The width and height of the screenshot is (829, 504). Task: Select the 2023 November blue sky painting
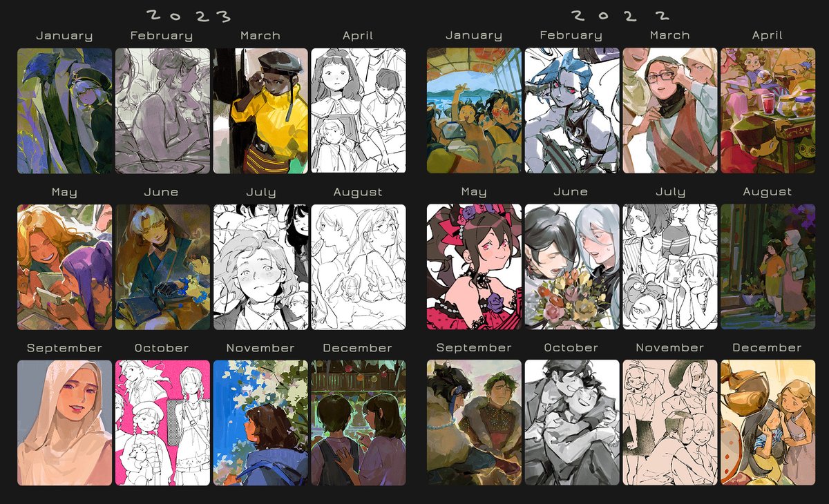260,423
